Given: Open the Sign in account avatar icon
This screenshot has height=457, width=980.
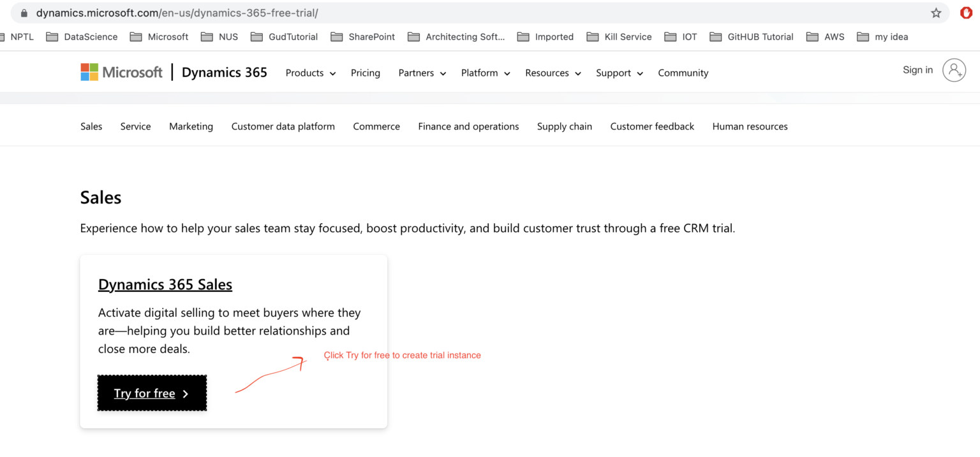Looking at the screenshot, I should tap(954, 70).
